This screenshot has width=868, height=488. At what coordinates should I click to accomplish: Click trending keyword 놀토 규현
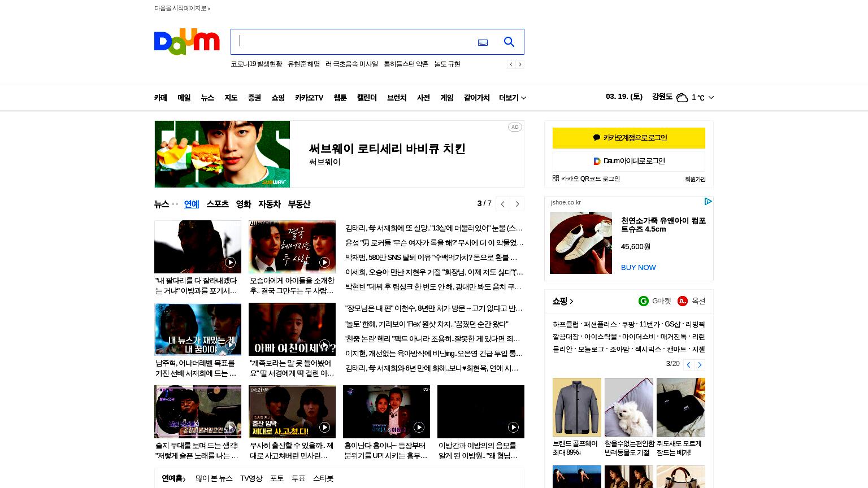447,64
